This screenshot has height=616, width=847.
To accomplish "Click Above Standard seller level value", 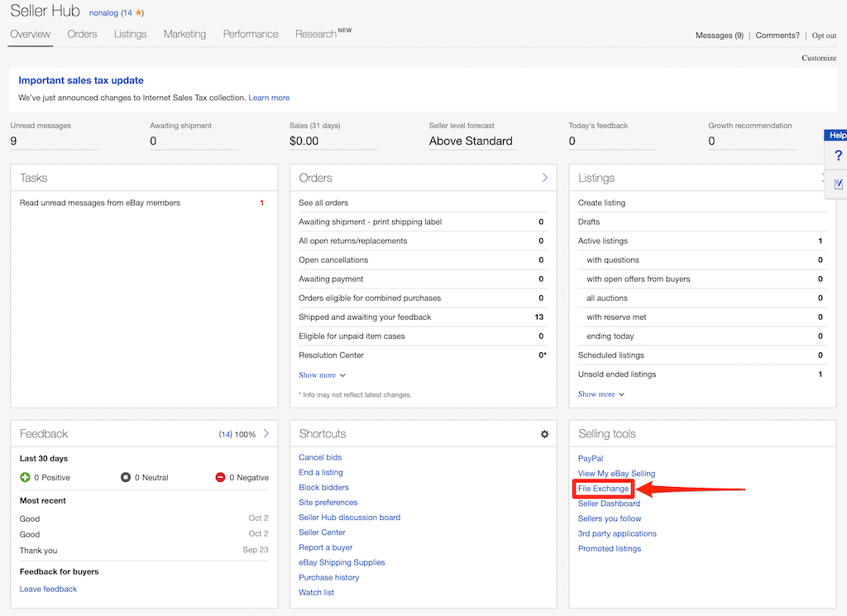I will coord(471,141).
